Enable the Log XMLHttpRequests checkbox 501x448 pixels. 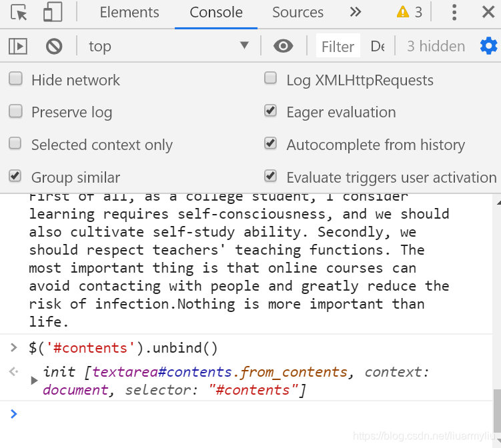pyautogui.click(x=270, y=79)
